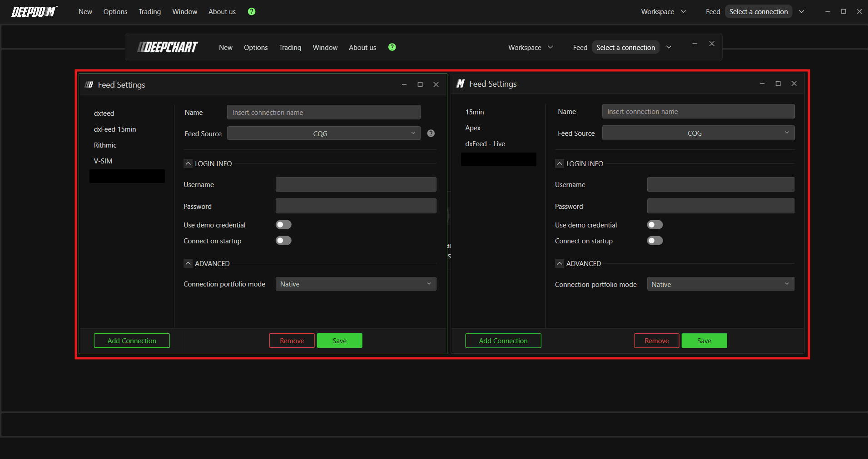
Task: Open the New menu in DeepChart window
Action: [x=226, y=47]
